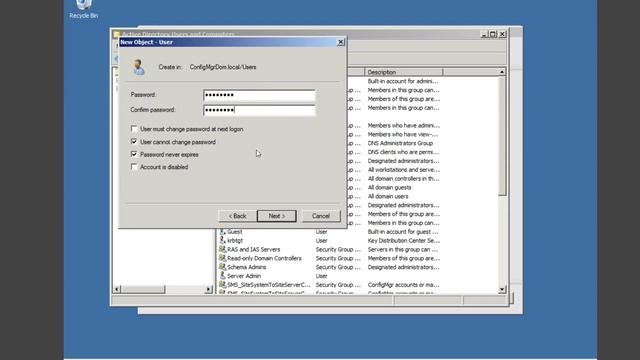The width and height of the screenshot is (640, 360).
Task: Click 'ConfigMgr accounts or ma...' description
Action: pyautogui.click(x=403, y=285)
